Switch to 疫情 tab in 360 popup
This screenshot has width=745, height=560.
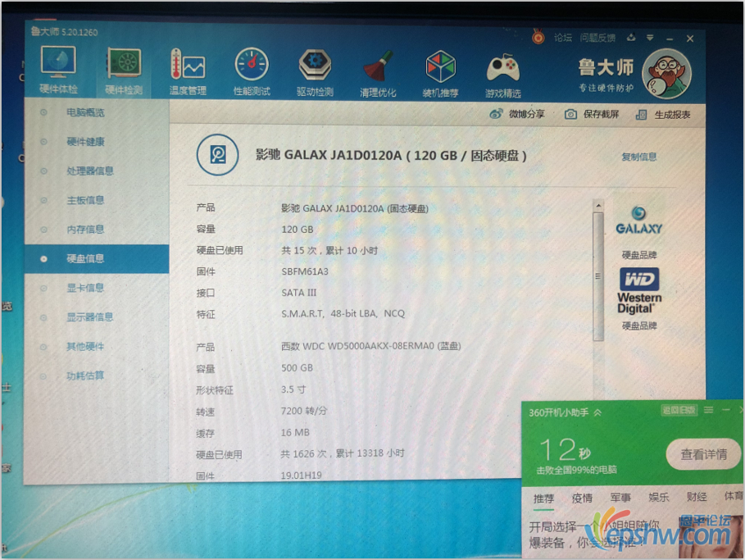tap(582, 499)
